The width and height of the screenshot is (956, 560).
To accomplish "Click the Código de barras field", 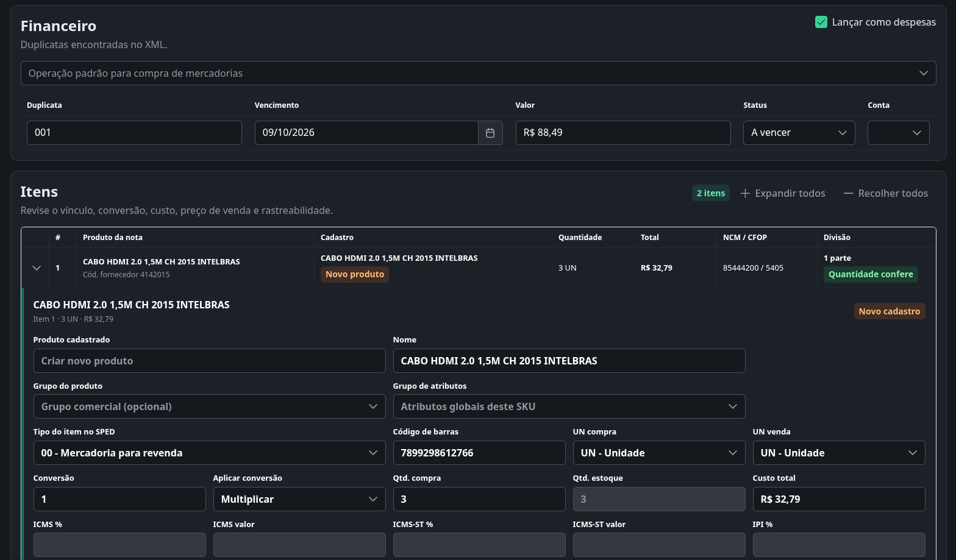I will tap(479, 453).
